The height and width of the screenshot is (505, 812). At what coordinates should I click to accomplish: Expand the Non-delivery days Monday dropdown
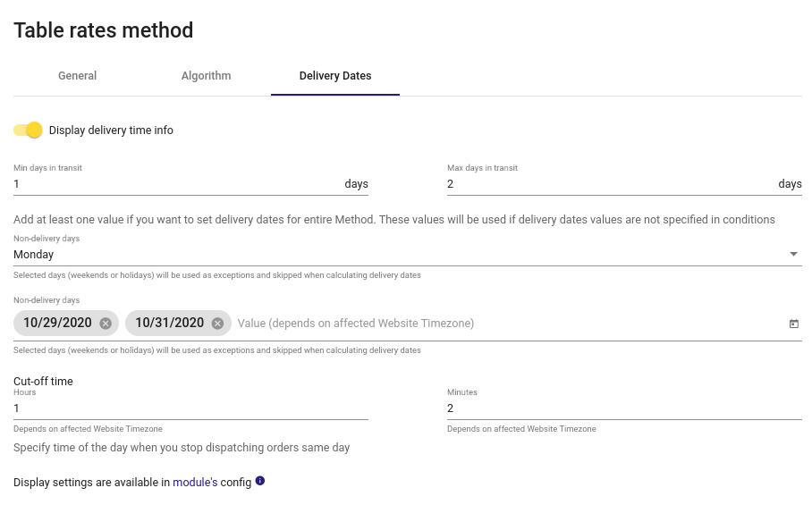(x=408, y=254)
